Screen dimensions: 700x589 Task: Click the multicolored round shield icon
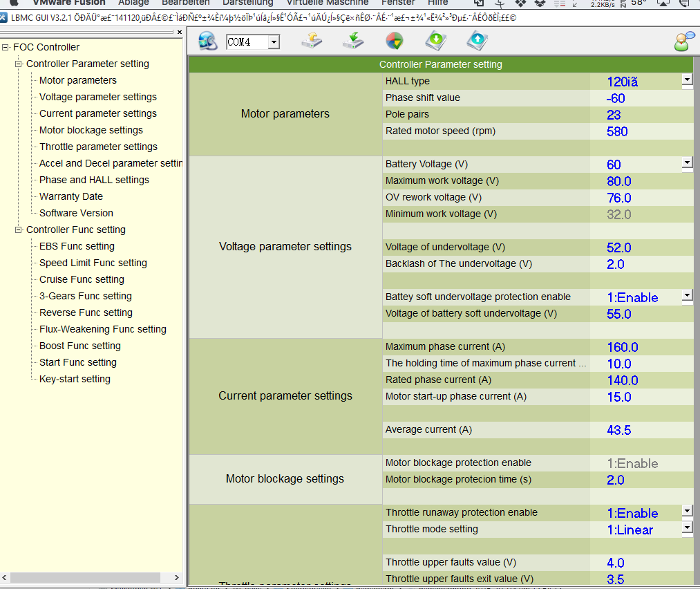tap(395, 41)
